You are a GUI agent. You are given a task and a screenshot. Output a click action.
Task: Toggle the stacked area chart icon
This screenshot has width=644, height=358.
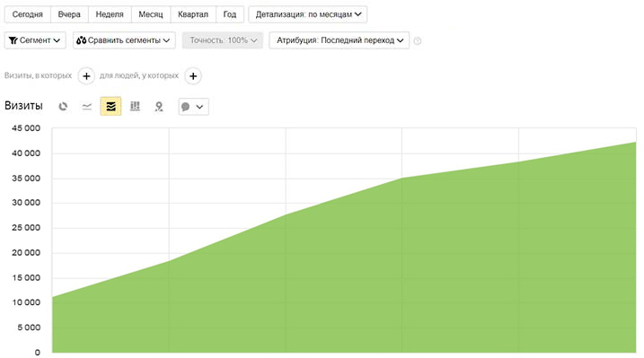click(x=110, y=107)
